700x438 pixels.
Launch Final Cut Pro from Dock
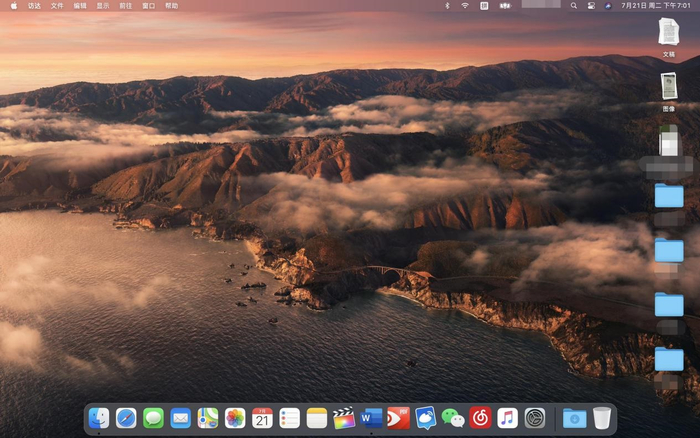pyautogui.click(x=344, y=418)
